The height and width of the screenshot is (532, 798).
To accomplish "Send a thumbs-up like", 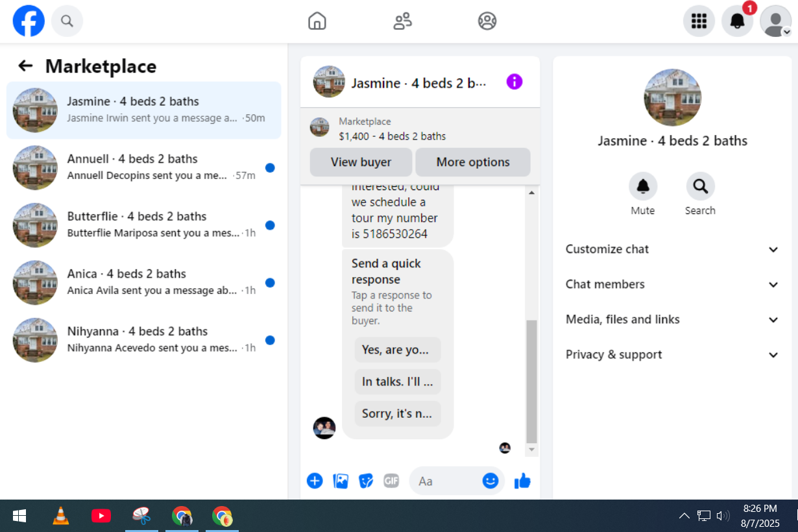I will click(x=522, y=481).
